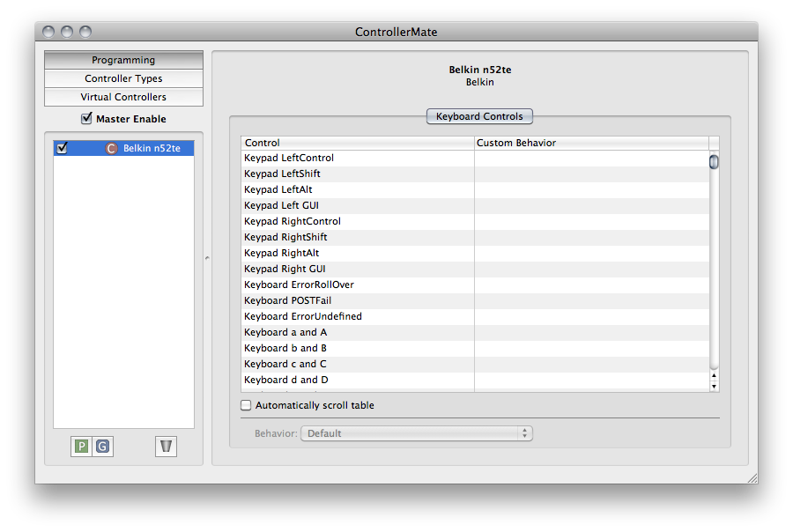This screenshot has height=532, width=793.
Task: Select the Keyboard POSTFail row
Action: coord(476,300)
